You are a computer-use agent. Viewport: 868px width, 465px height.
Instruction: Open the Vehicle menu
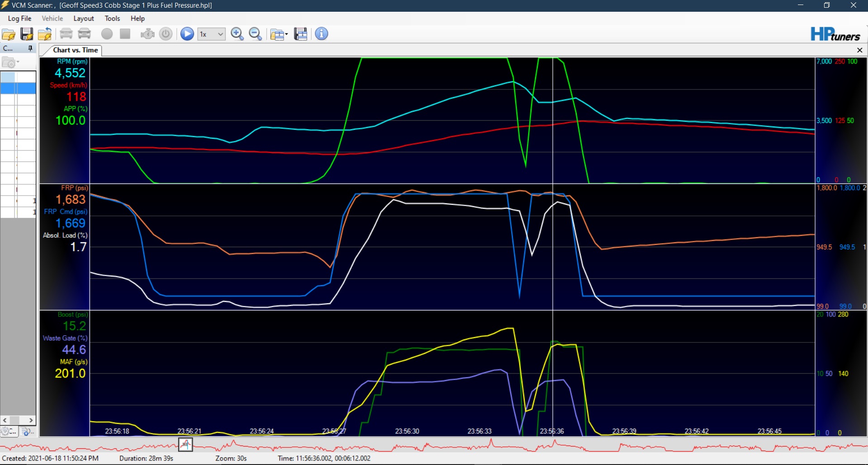coord(52,19)
